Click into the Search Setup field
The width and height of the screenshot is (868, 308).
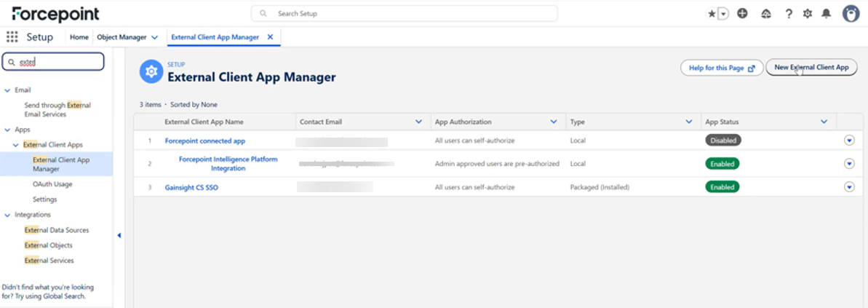pyautogui.click(x=404, y=13)
